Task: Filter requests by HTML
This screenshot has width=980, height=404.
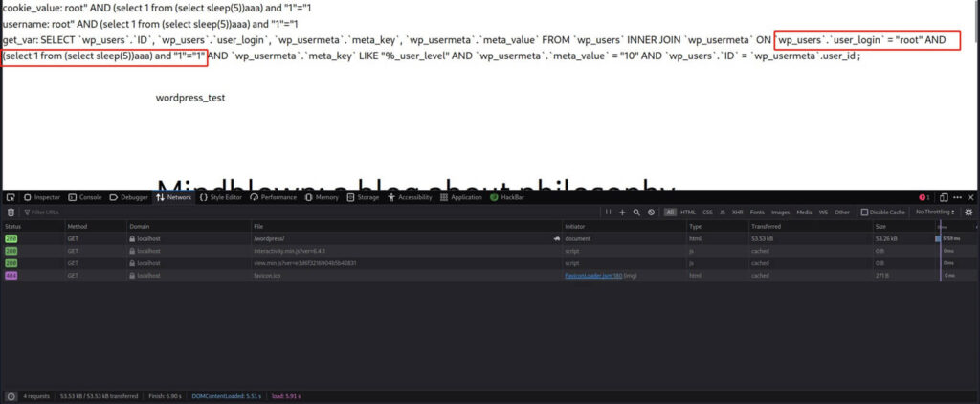Action: pos(687,213)
